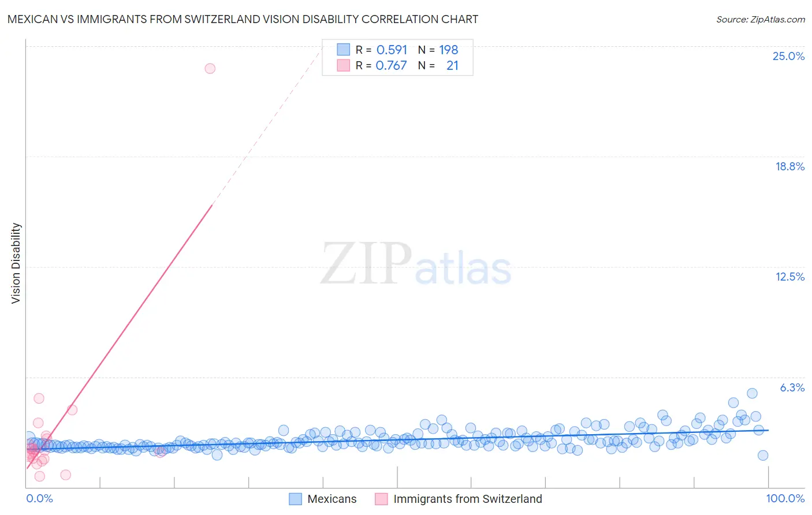812x515 pixels.
Task: Click the chart title text
Action: pyautogui.click(x=243, y=19)
